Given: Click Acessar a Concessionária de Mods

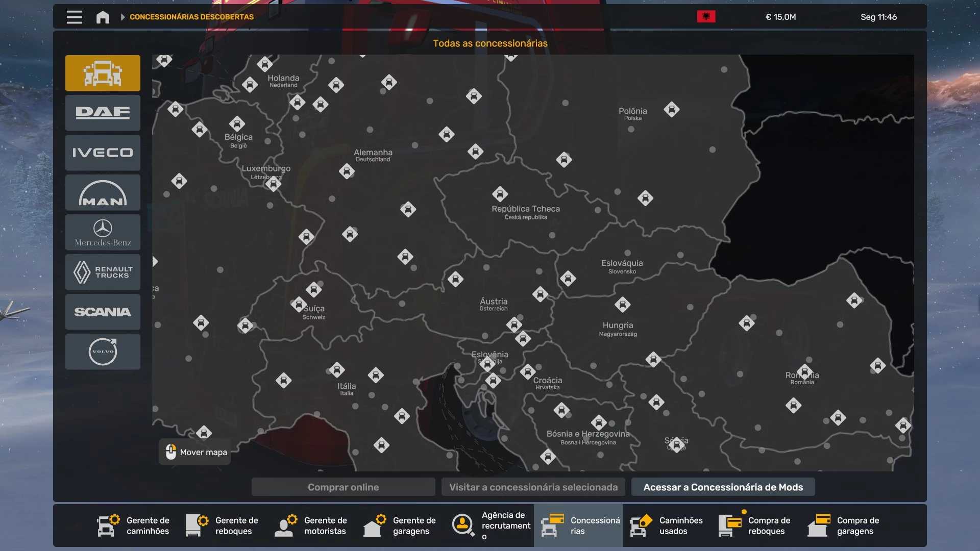Looking at the screenshot, I should point(723,487).
